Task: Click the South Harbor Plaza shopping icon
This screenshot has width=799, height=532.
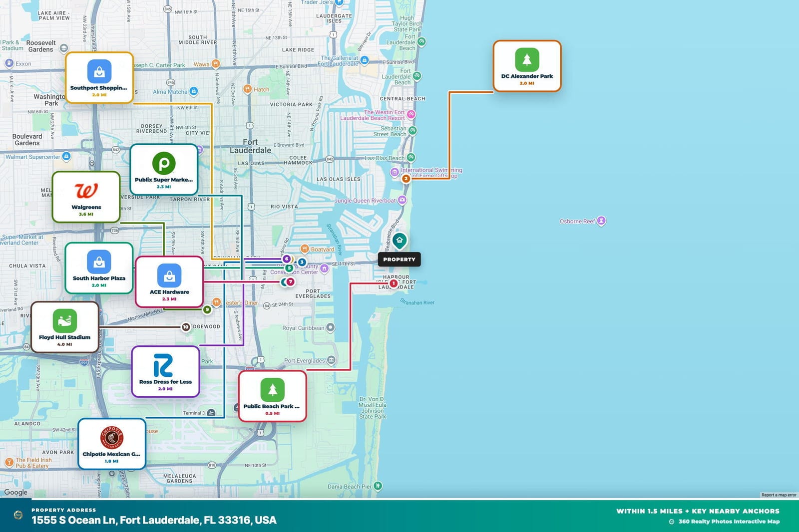Action: click(99, 262)
